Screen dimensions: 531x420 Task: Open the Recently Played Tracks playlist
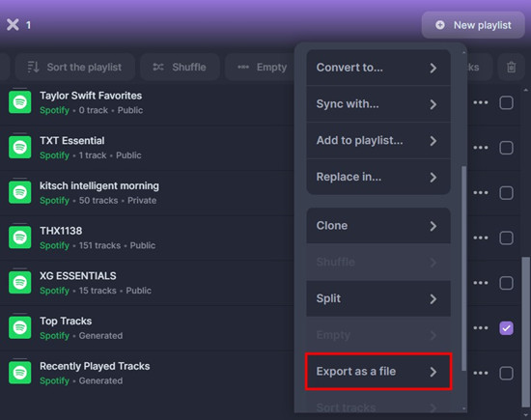click(x=95, y=366)
